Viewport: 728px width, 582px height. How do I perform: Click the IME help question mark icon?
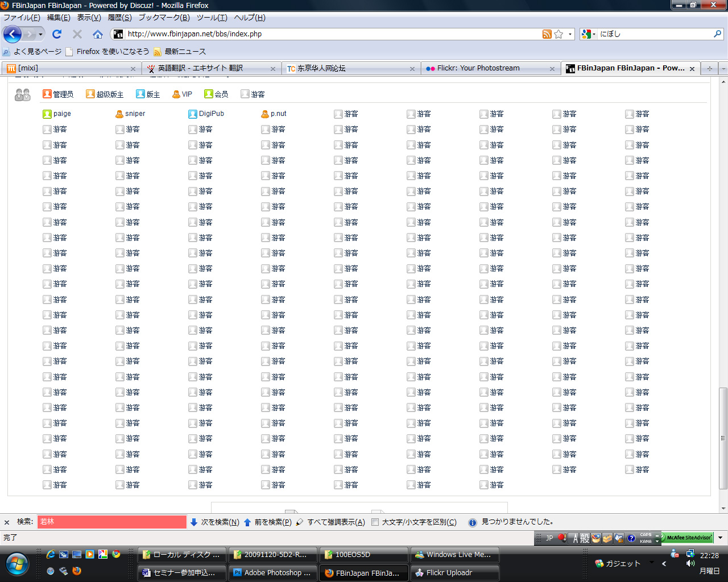631,538
